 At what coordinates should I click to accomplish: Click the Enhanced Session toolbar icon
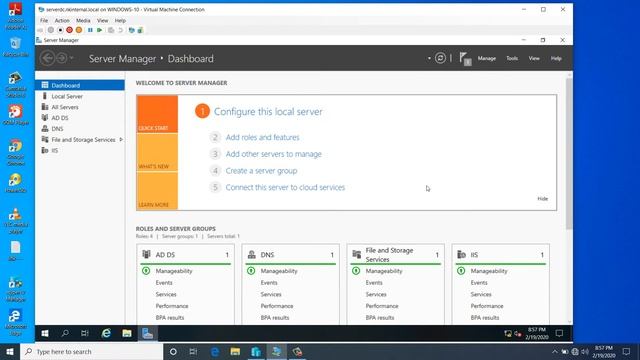[131, 30]
